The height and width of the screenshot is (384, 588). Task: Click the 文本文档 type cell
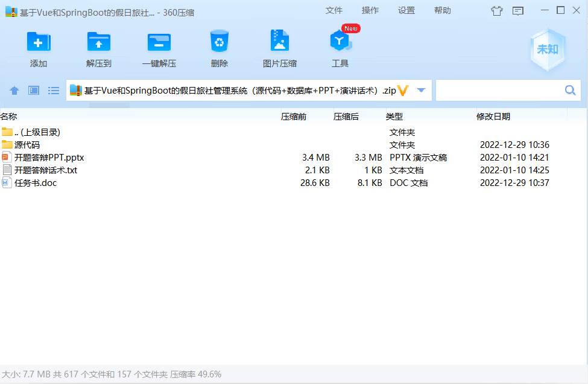click(406, 170)
